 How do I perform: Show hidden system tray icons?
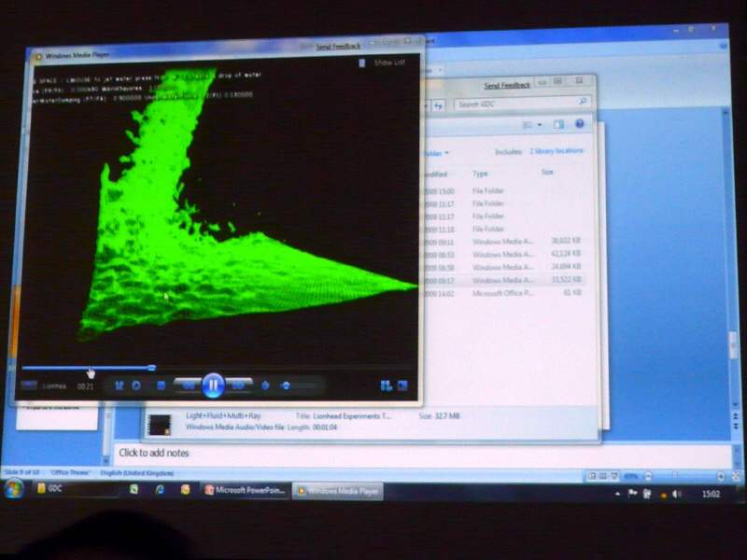617,494
